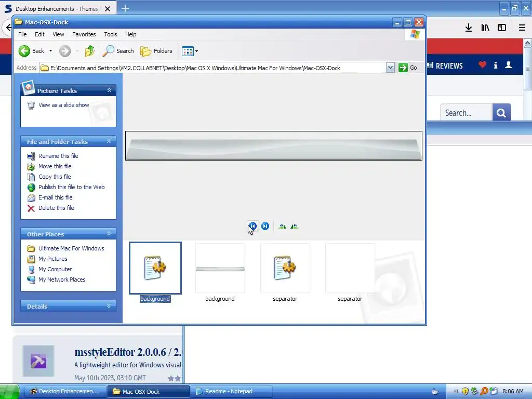The image size is (532, 399).
Task: Toggle the browser sidebar icon
Action: pyautogui.click(x=502, y=28)
